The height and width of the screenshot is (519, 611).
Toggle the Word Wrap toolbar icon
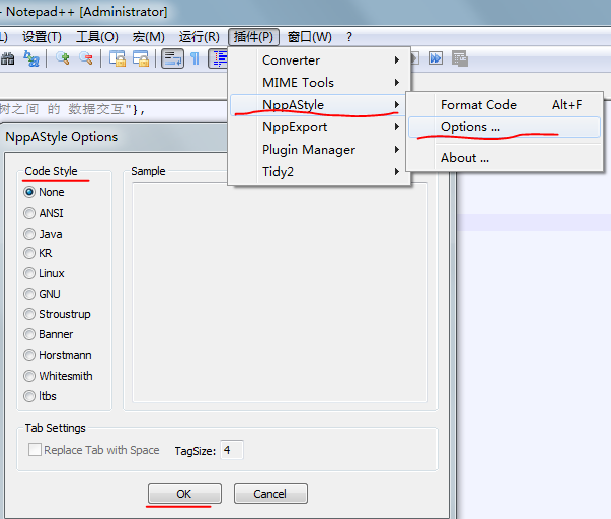[x=173, y=59]
